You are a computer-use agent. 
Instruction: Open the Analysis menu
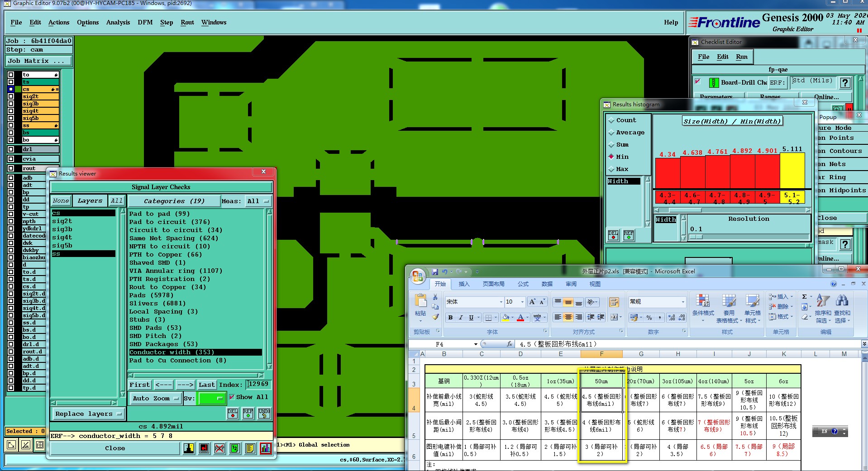118,22
